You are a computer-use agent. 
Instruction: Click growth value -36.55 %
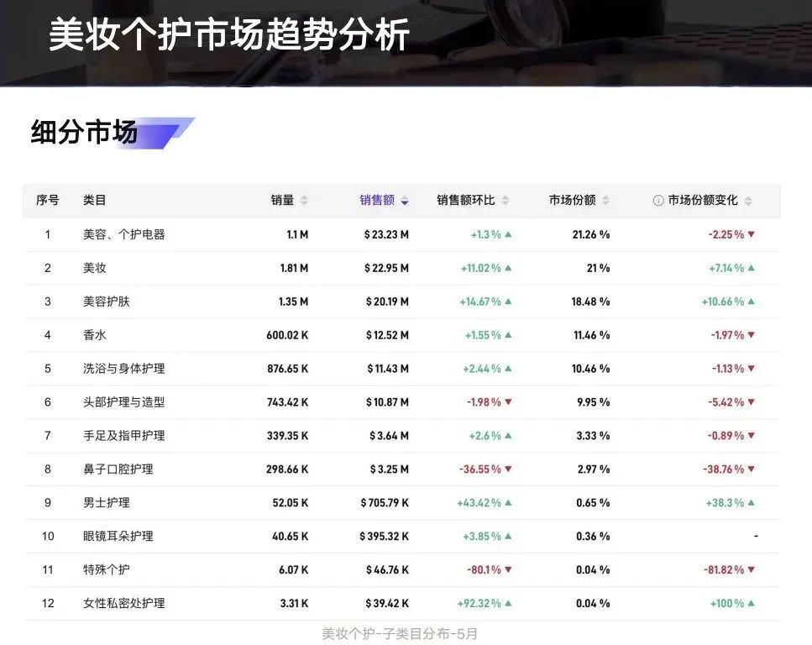(480, 469)
